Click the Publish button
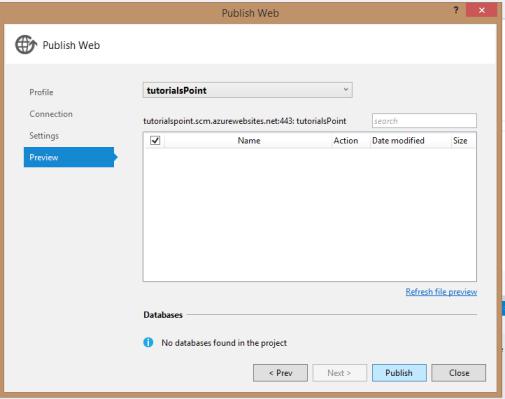This screenshot has width=505, height=399. click(x=399, y=373)
